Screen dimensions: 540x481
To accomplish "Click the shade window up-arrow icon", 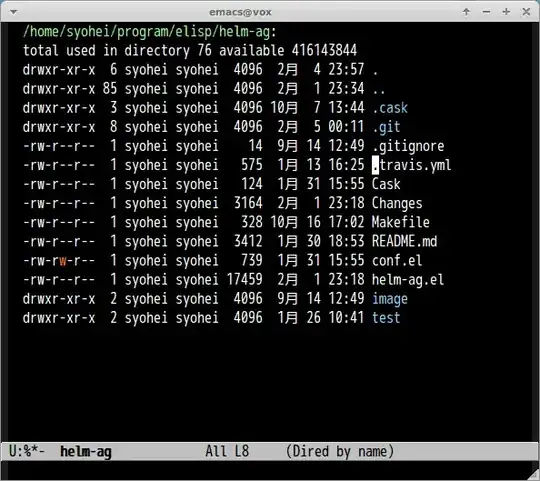I will pos(466,12).
